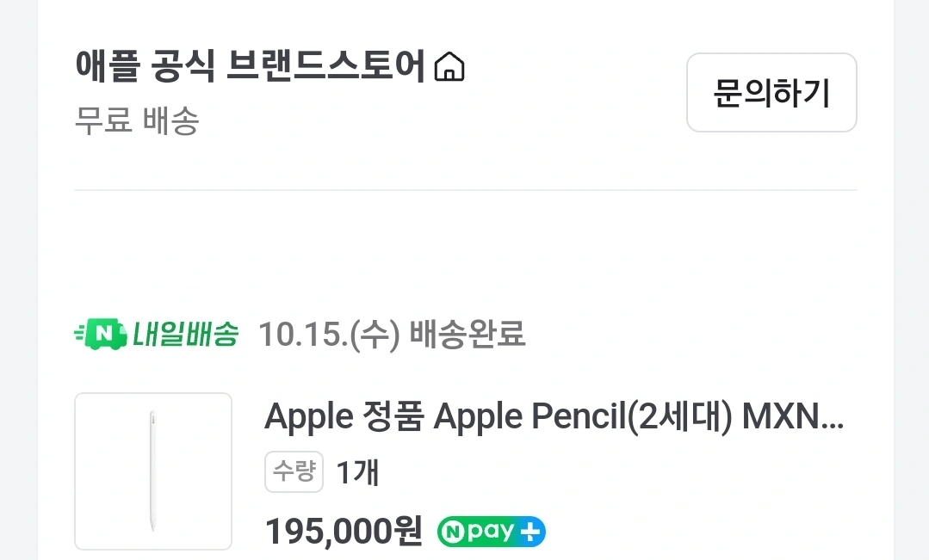Tap the home icon beside store name
The image size is (929, 560).
tap(449, 67)
